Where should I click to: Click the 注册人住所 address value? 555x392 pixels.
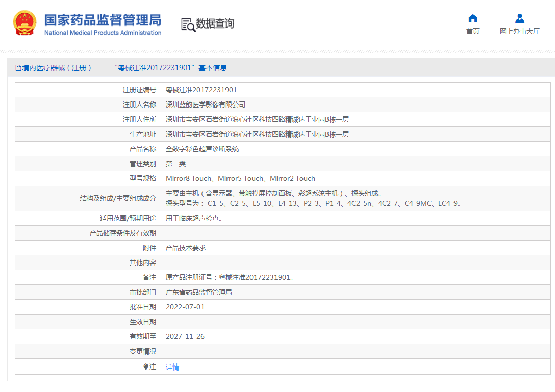pos(257,120)
